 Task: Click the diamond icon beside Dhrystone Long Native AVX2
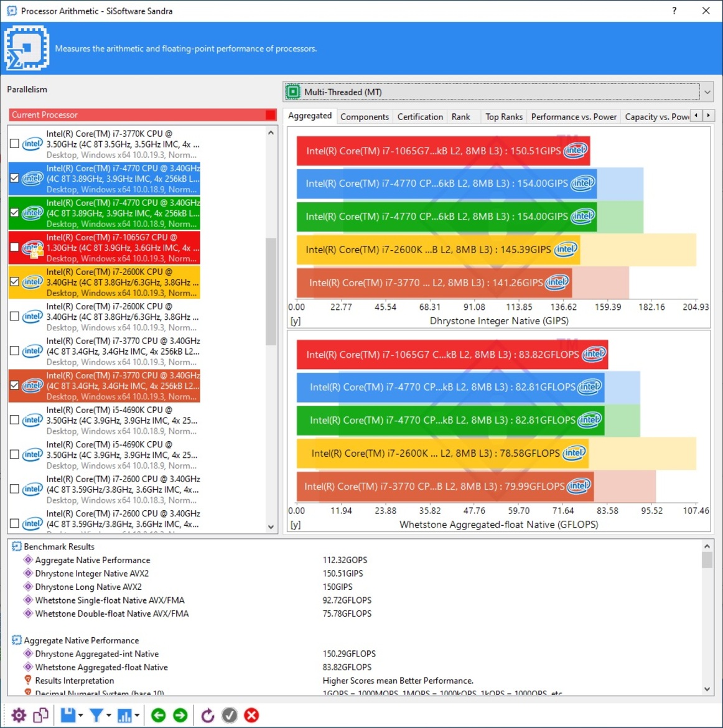[28, 587]
